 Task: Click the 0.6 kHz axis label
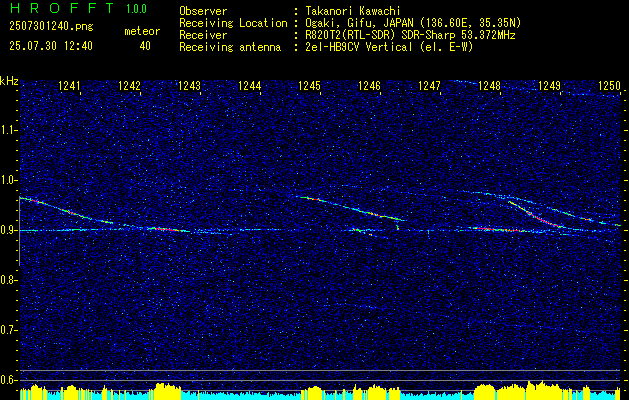9,380
